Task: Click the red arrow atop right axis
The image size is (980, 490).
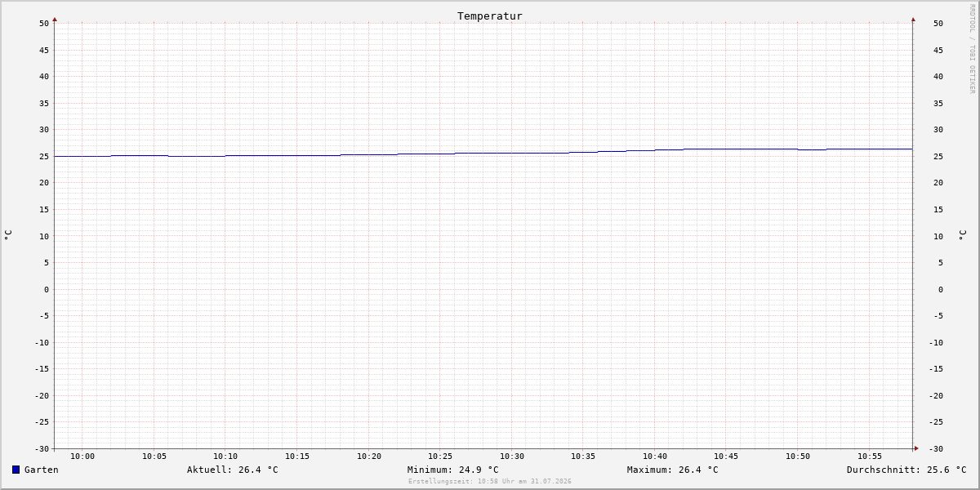Action: 913,19
